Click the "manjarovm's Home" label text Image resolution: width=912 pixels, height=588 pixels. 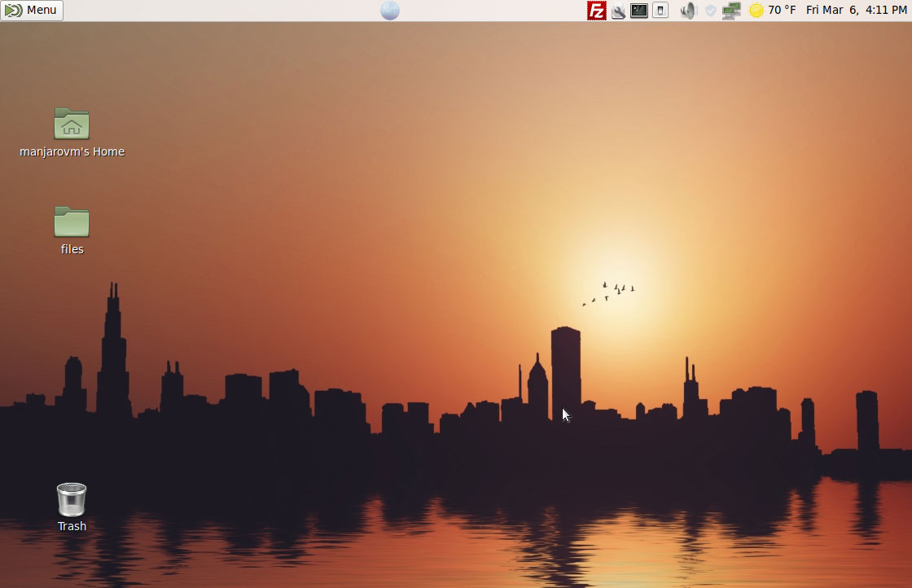(72, 151)
